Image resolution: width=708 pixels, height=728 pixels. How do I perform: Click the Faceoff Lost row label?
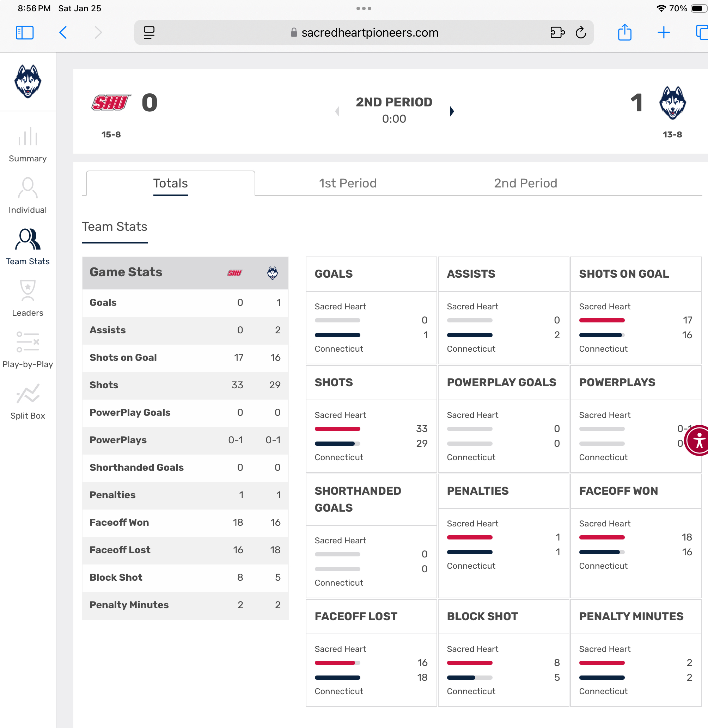pos(120,550)
